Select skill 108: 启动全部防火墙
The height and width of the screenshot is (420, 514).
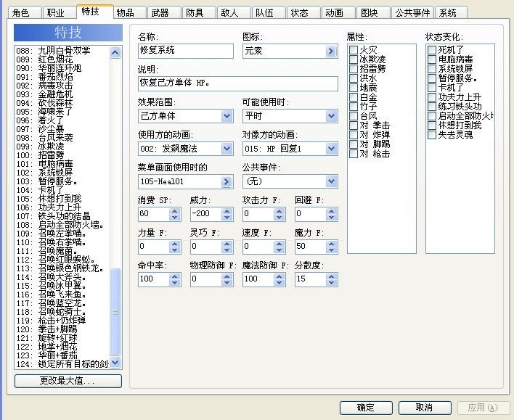tap(62, 225)
